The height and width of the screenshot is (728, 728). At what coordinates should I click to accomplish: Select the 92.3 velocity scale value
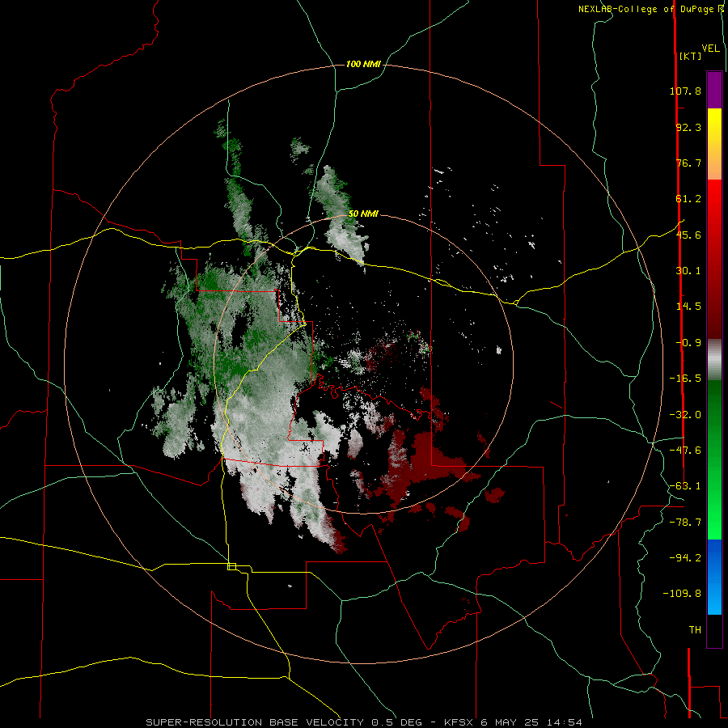(x=688, y=127)
